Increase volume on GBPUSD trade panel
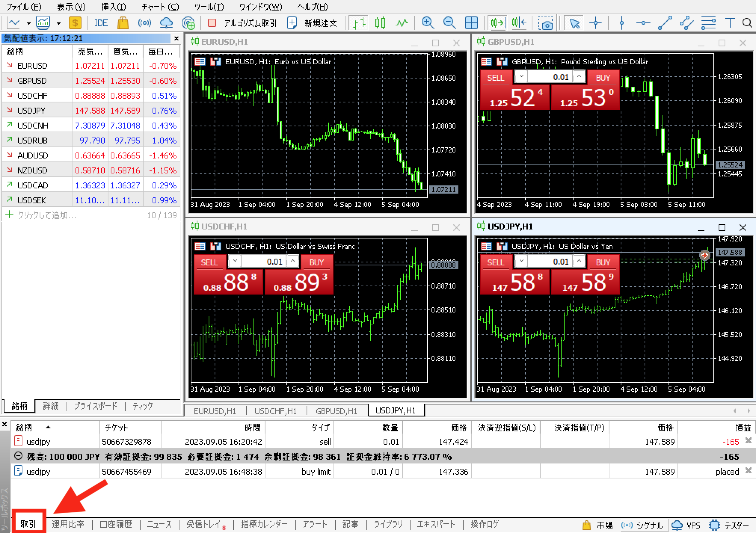The height and width of the screenshot is (533, 756). pyautogui.click(x=579, y=77)
